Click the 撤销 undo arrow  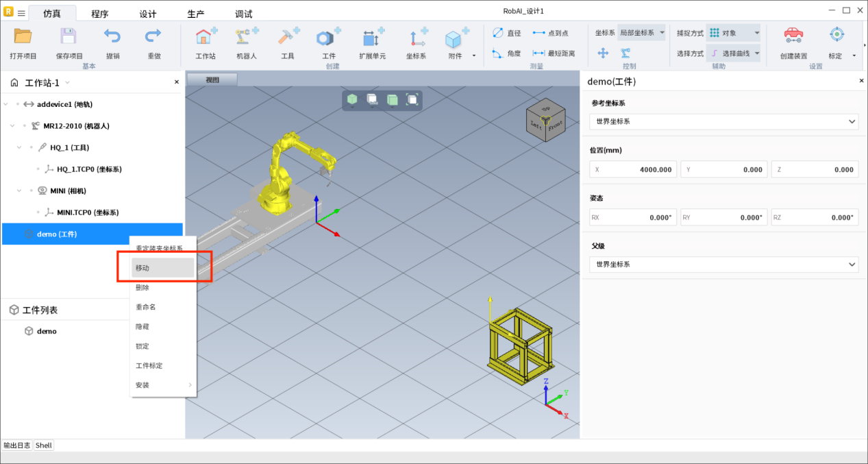coord(112,37)
